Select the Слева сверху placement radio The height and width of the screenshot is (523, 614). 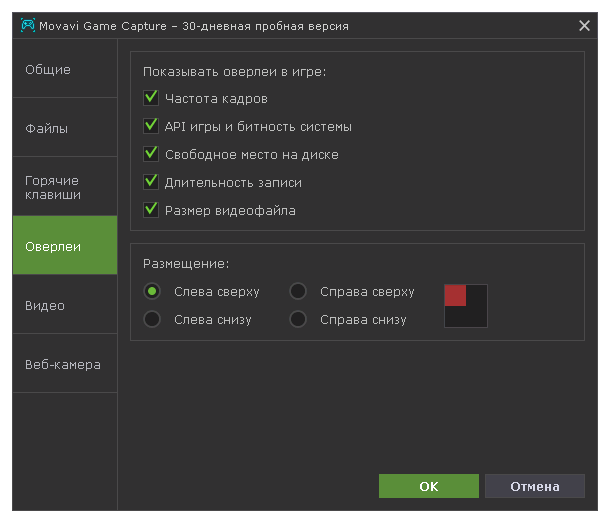152,292
